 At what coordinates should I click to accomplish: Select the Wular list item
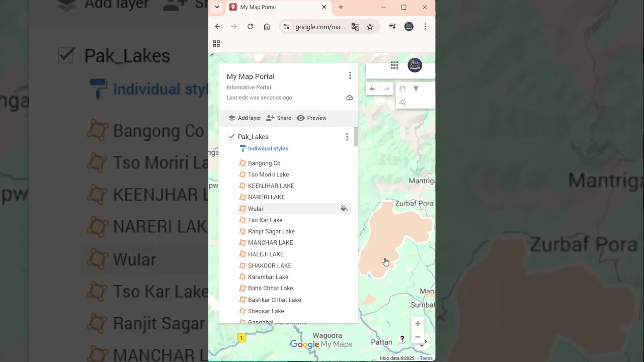pyautogui.click(x=294, y=209)
